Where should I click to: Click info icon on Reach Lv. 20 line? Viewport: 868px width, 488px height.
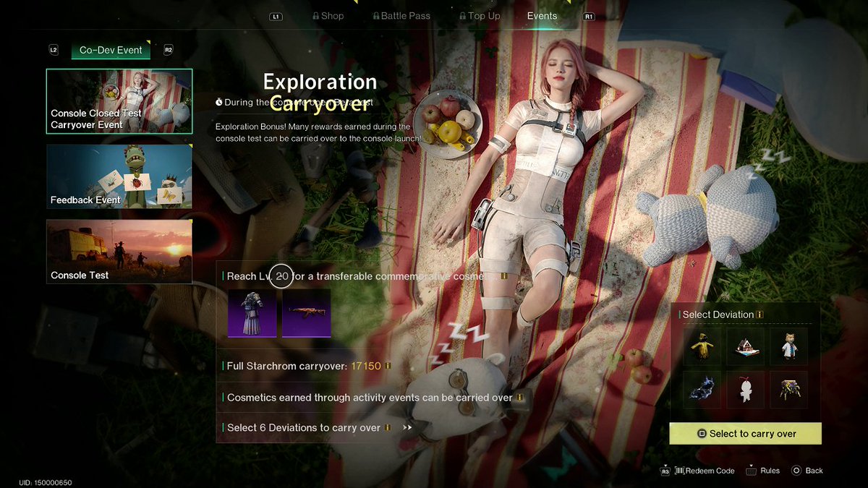click(504, 276)
